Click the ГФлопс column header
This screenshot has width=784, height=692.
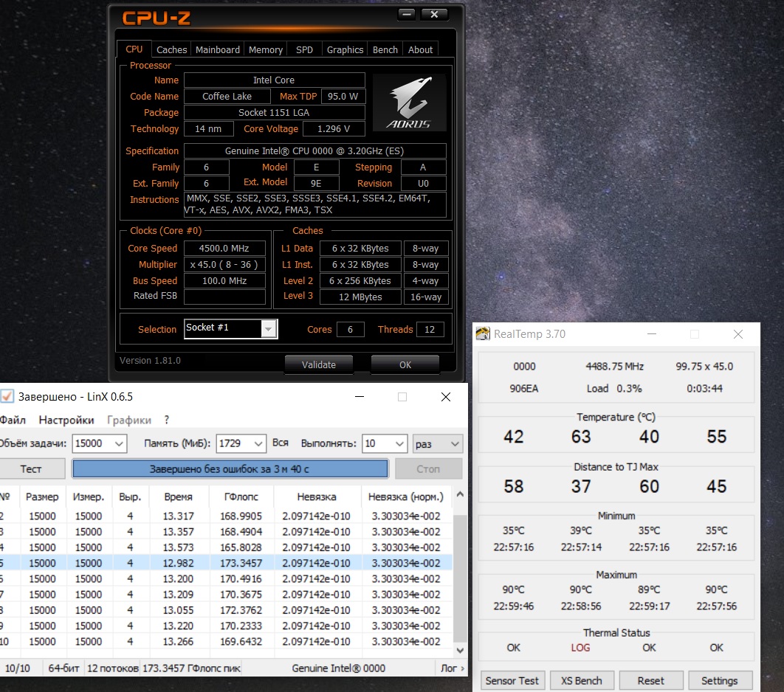coord(241,496)
